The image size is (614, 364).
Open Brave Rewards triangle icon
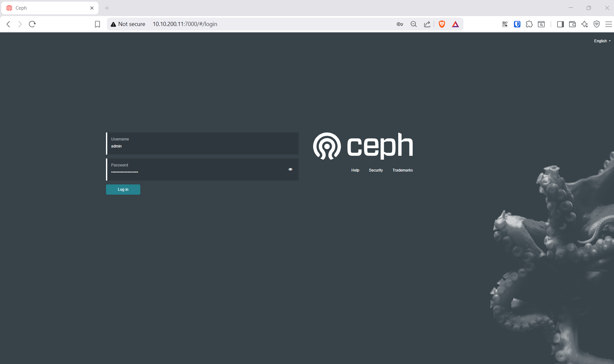coord(455,24)
